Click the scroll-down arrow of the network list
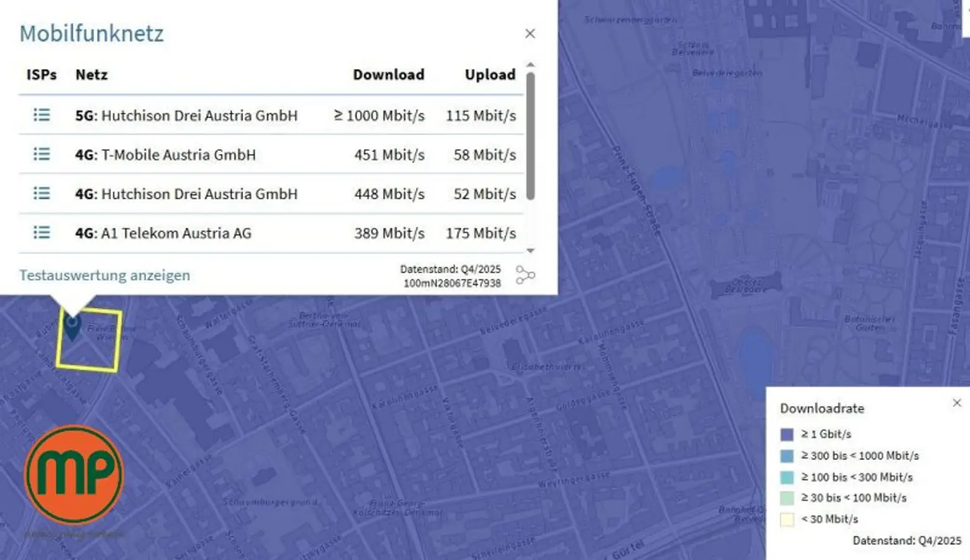 [530, 251]
